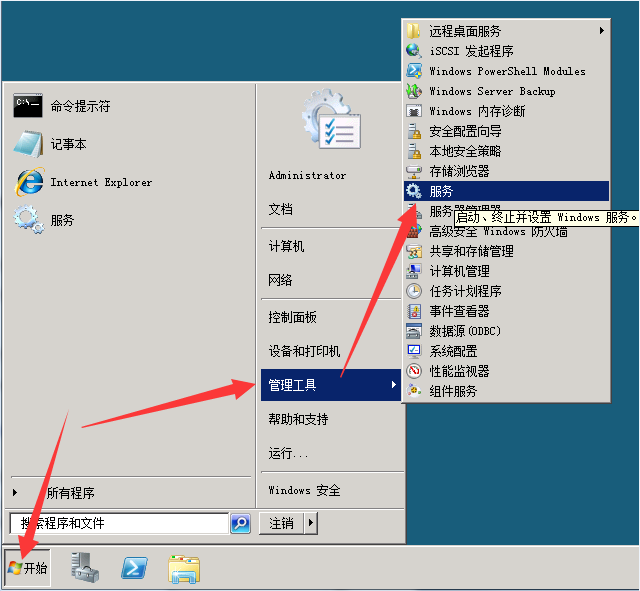640x591 pixels.
Task: Open 任务计划程序 entry
Action: [465, 291]
